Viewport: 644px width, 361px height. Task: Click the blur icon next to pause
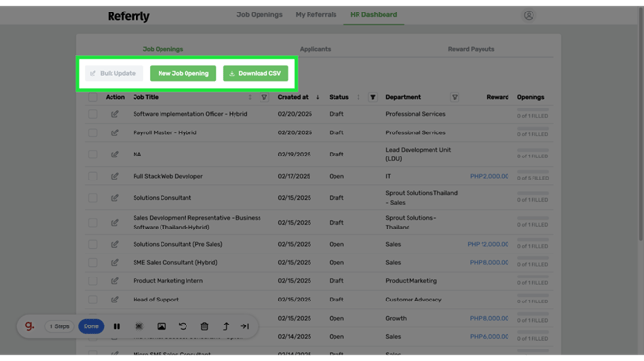click(x=139, y=326)
